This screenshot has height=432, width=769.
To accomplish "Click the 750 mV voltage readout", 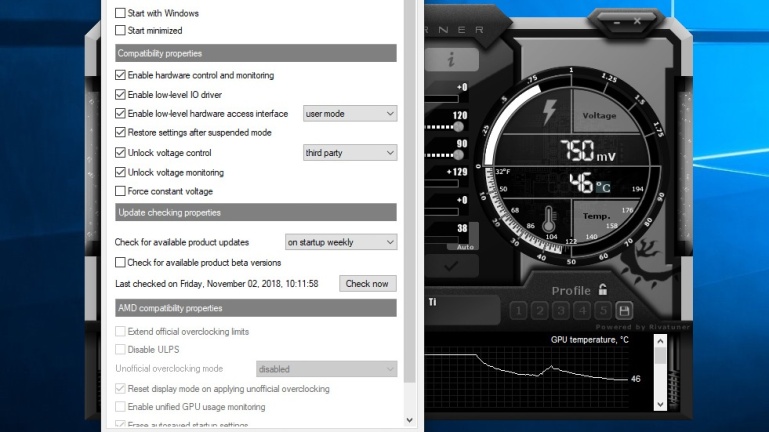I will (x=588, y=151).
